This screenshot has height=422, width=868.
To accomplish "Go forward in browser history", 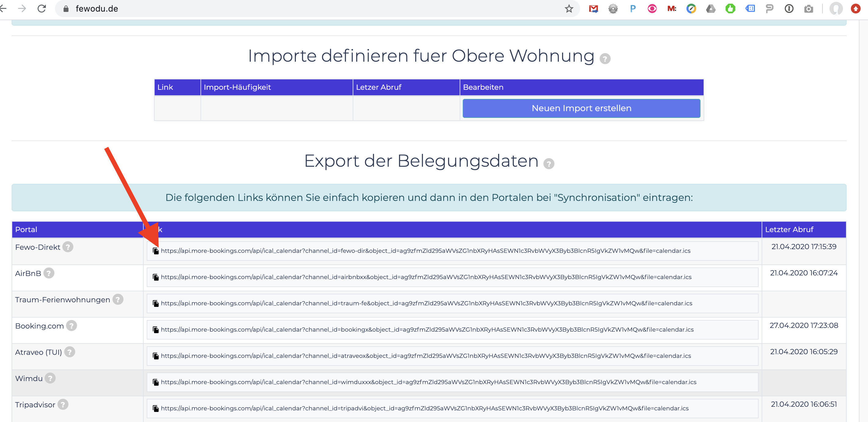I will [22, 9].
